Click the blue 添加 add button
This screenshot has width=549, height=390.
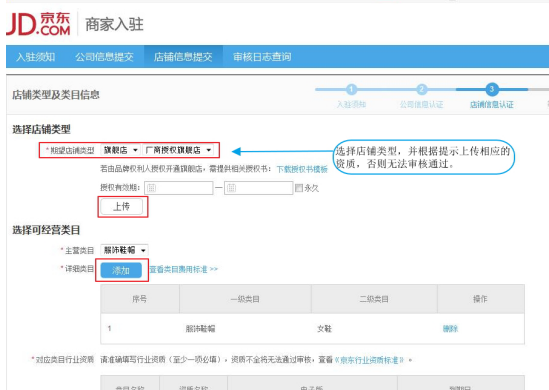coord(121,270)
